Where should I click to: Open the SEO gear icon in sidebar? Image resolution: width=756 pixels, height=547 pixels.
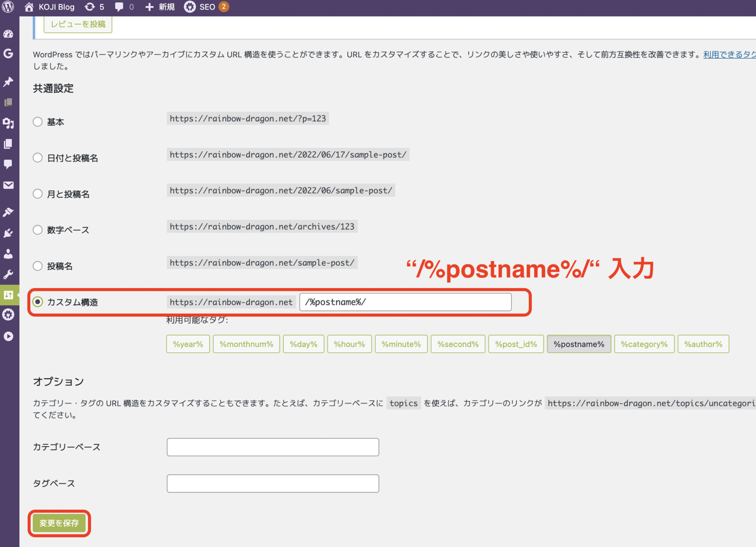click(x=8, y=314)
